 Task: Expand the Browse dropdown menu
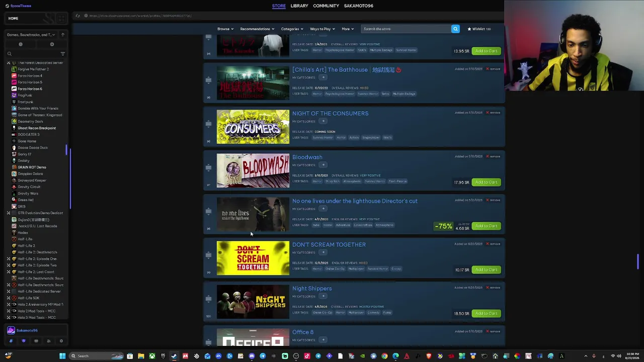point(225,29)
